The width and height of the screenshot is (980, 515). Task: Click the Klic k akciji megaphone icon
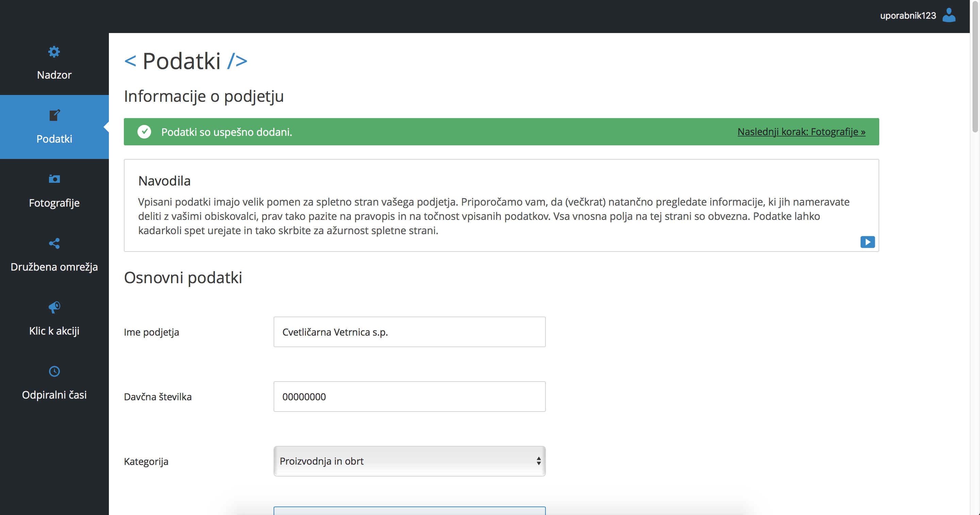(54, 307)
